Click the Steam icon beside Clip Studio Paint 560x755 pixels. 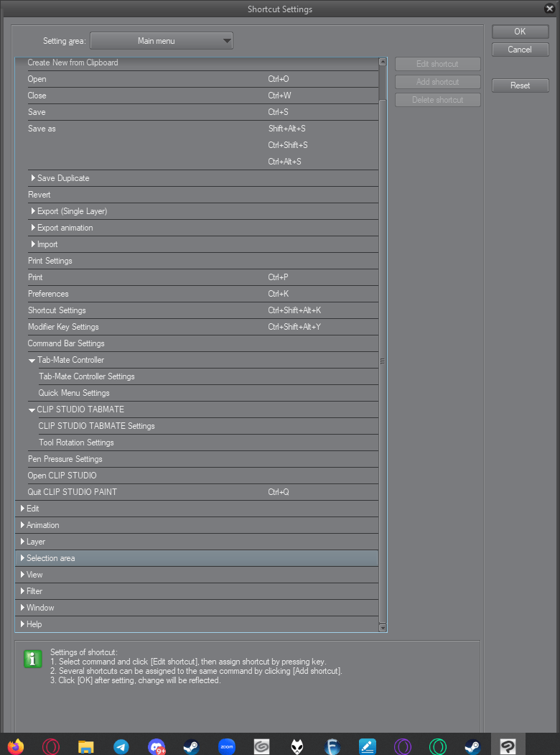coord(473,746)
